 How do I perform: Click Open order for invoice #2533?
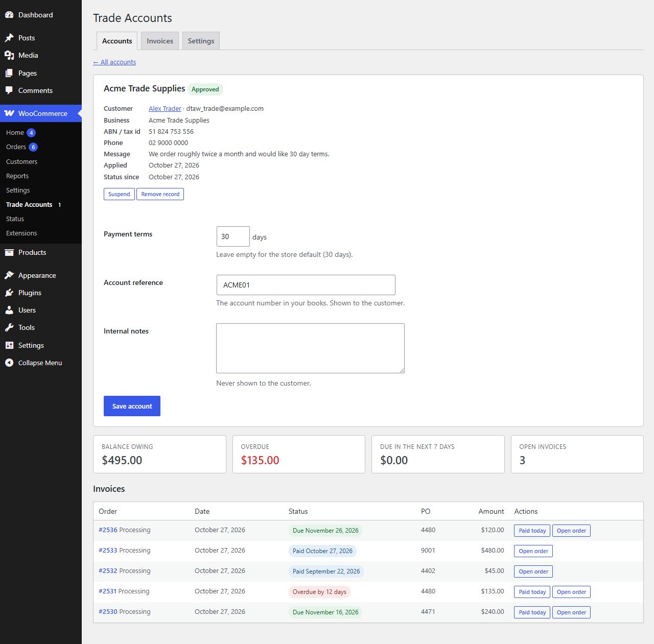(533, 551)
